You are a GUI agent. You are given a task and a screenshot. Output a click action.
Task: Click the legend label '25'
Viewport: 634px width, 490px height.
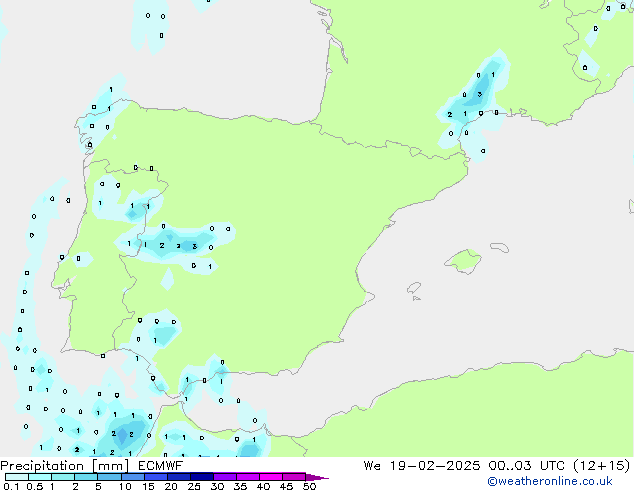click(194, 486)
